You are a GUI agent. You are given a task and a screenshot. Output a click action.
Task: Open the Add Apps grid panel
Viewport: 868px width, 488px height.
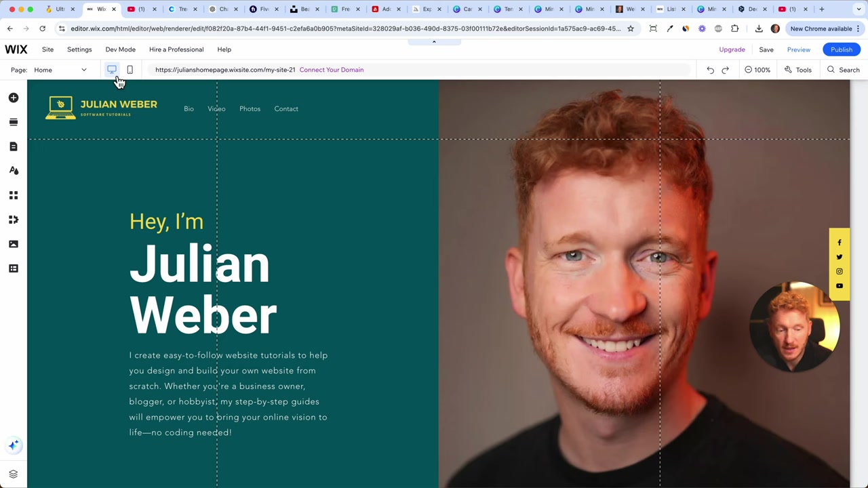click(x=14, y=195)
